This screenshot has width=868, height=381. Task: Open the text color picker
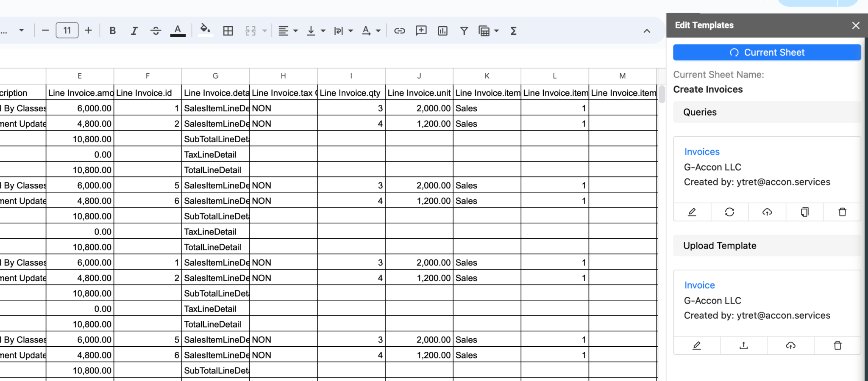click(x=178, y=30)
